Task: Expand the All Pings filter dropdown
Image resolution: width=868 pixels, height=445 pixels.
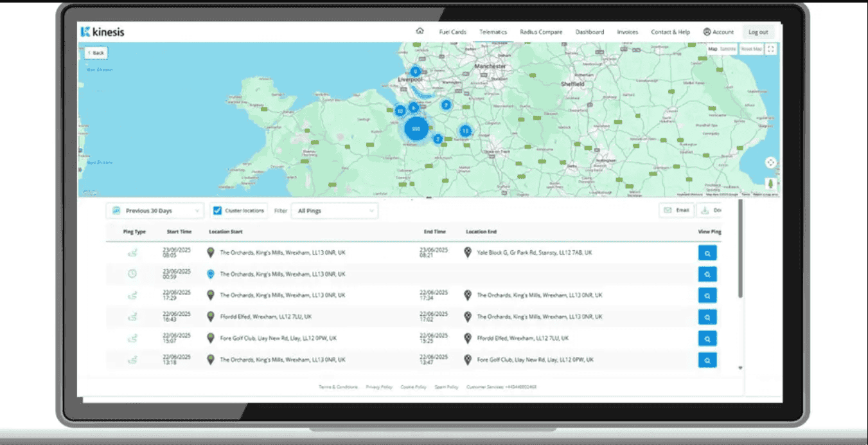Action: [x=334, y=211]
